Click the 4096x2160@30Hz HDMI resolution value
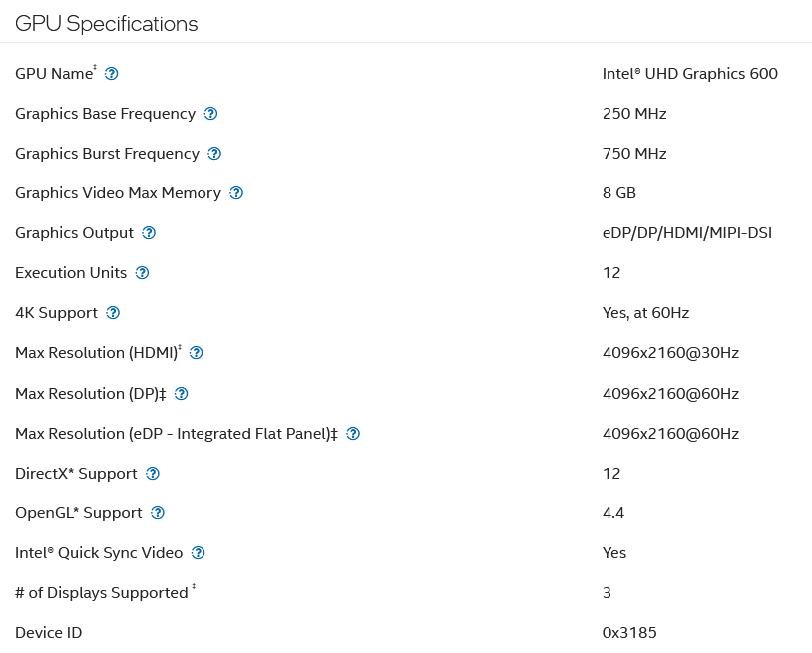The height and width of the screenshot is (653, 812). [670, 353]
